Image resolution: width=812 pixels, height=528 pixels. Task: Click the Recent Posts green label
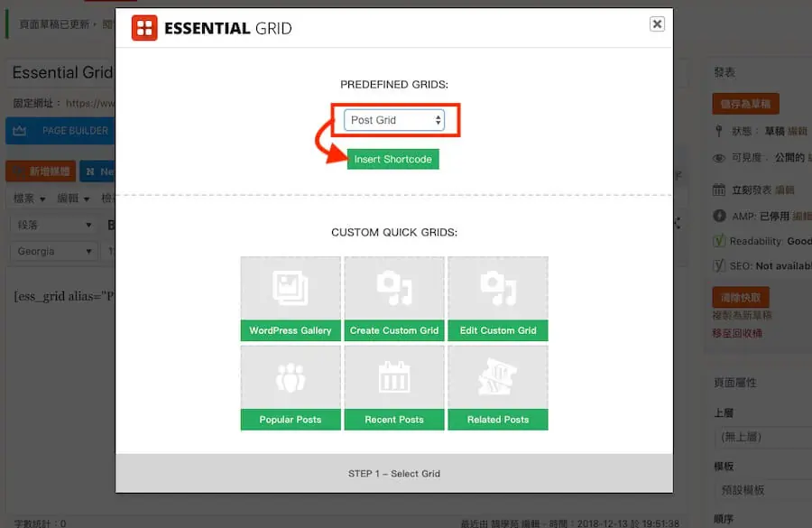[x=394, y=420]
